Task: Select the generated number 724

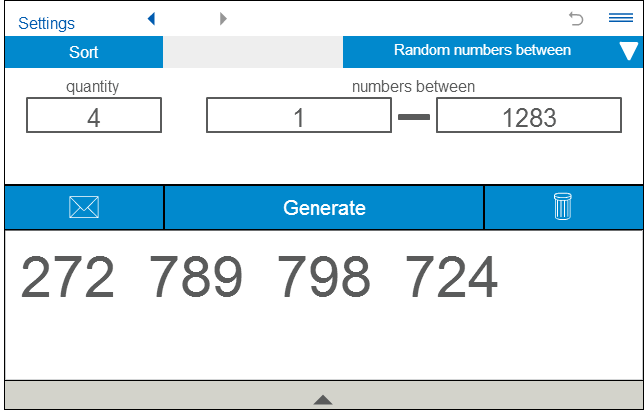Action: [x=451, y=278]
